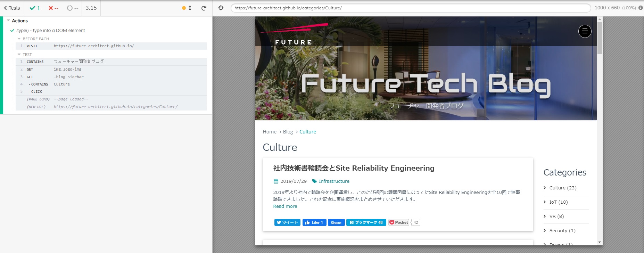Click the Facebook Like button
This screenshot has width=644, height=253.
(x=314, y=222)
